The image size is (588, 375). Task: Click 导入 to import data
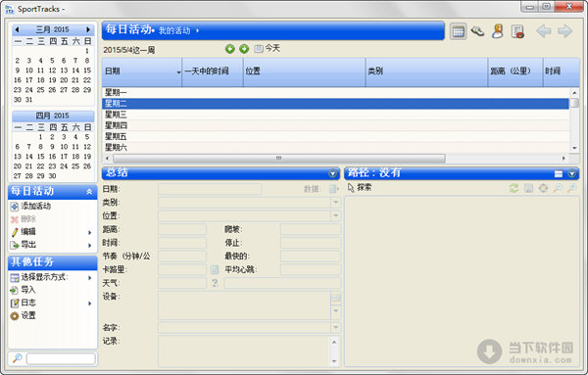click(x=24, y=290)
